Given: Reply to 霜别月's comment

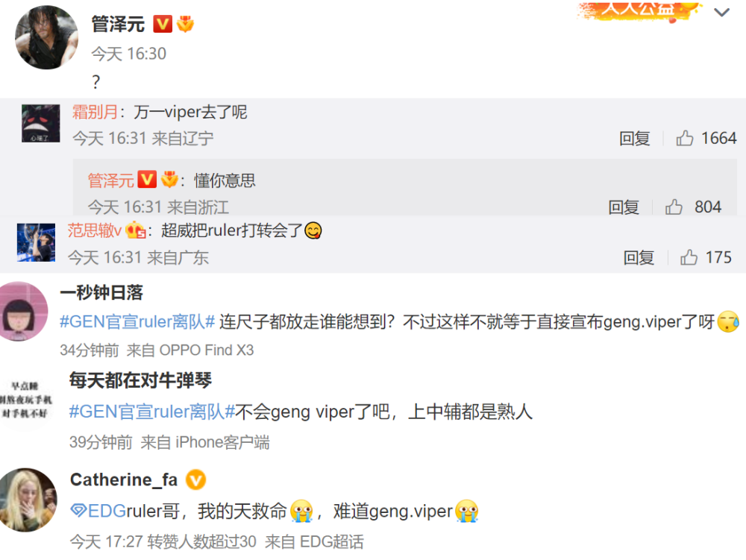Looking at the screenshot, I should (634, 139).
